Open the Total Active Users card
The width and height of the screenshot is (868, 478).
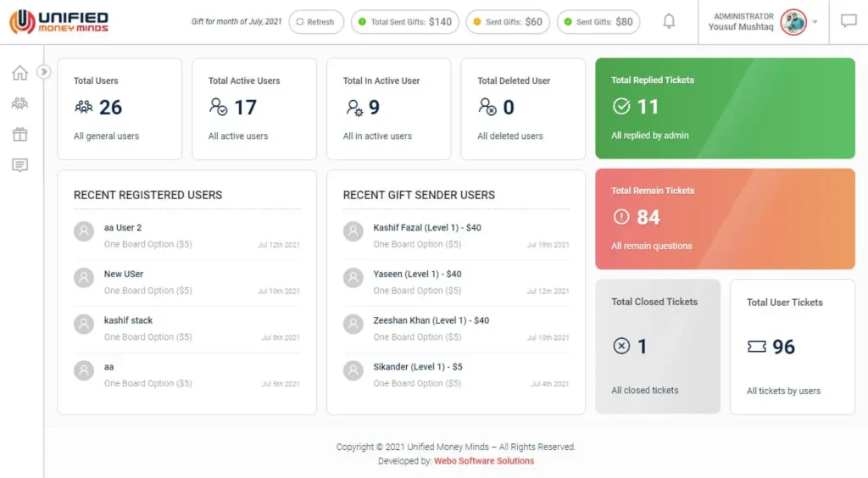(x=254, y=108)
